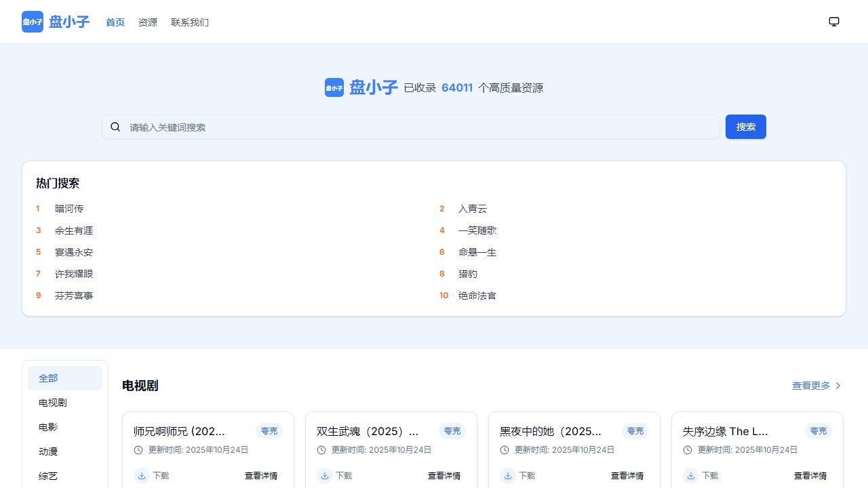The width and height of the screenshot is (868, 488).
Task: Click the download icon on 师兄啊师兄 card
Action: click(142, 476)
